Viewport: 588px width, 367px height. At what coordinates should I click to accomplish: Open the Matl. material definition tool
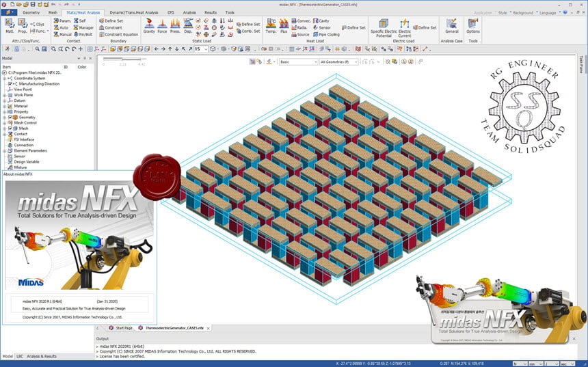pyautogui.click(x=10, y=26)
